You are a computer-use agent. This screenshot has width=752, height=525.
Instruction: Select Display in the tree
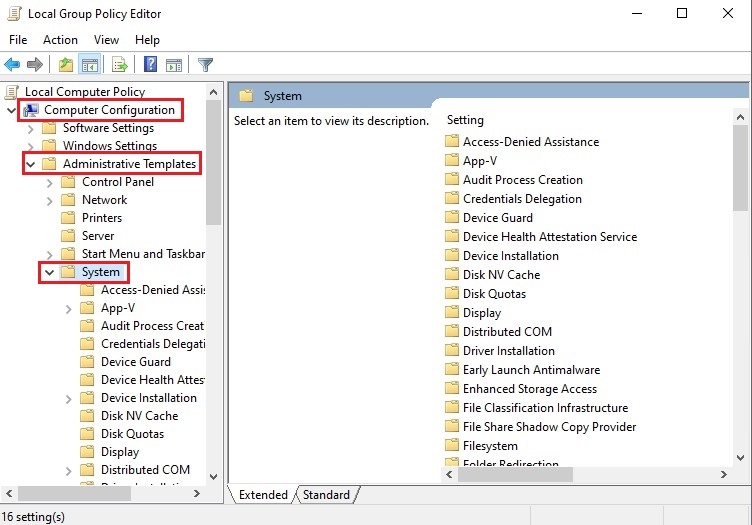pyautogui.click(x=120, y=452)
